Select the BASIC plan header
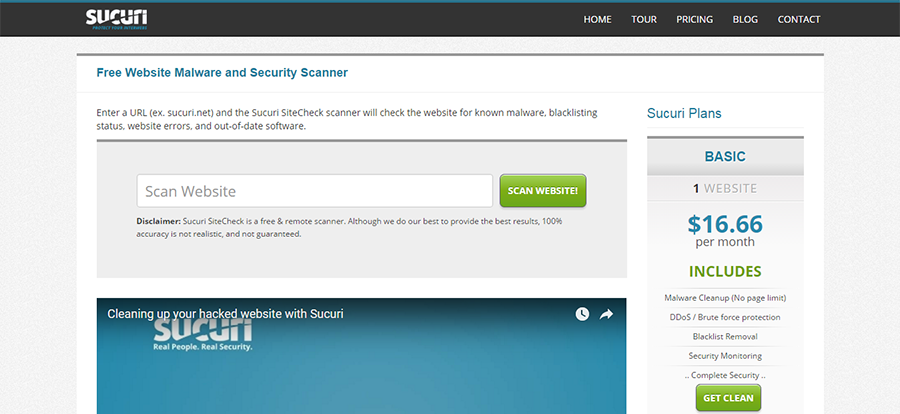Screen dimensions: 900x414 [725, 157]
